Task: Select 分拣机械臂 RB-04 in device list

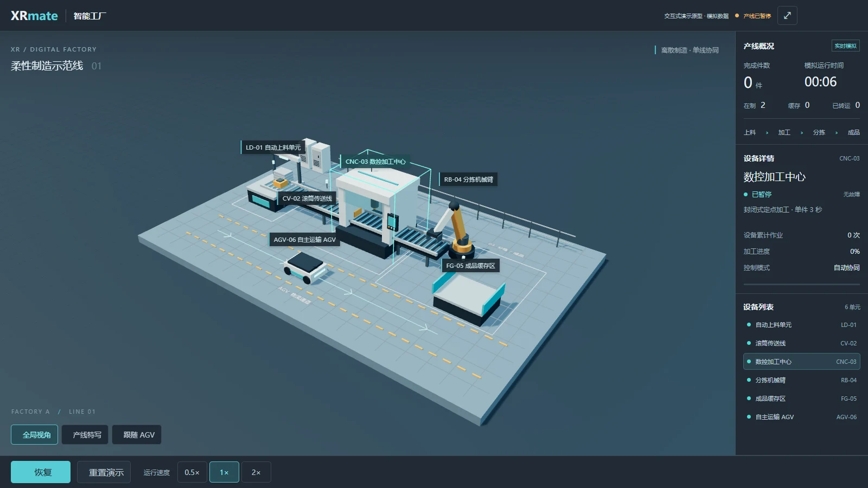Action: click(x=801, y=380)
